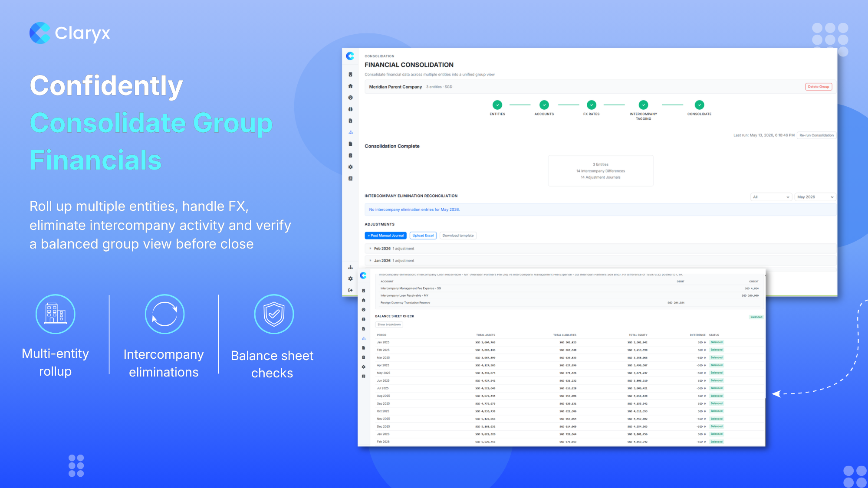The height and width of the screenshot is (488, 868).
Task: Open the All filter dropdown
Action: 771,197
